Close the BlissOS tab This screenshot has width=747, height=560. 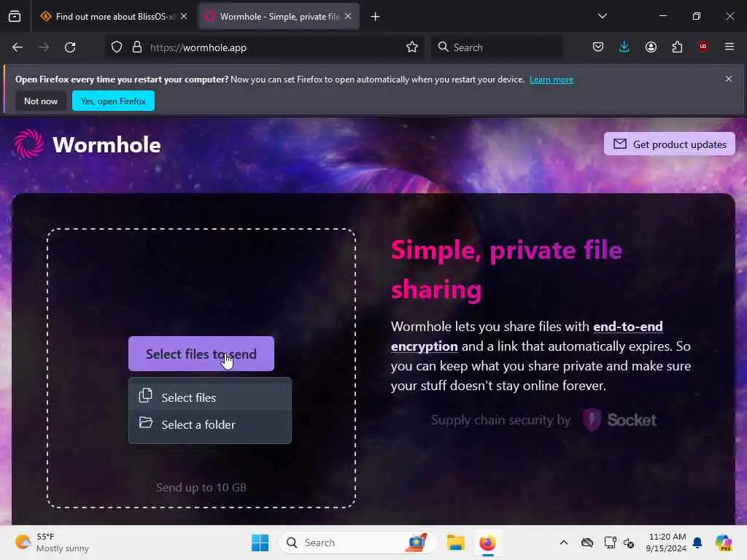click(x=184, y=17)
